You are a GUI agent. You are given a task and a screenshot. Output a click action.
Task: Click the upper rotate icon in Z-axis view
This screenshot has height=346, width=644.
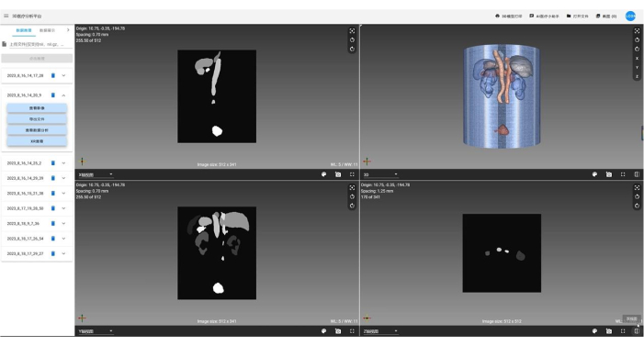coord(637,196)
